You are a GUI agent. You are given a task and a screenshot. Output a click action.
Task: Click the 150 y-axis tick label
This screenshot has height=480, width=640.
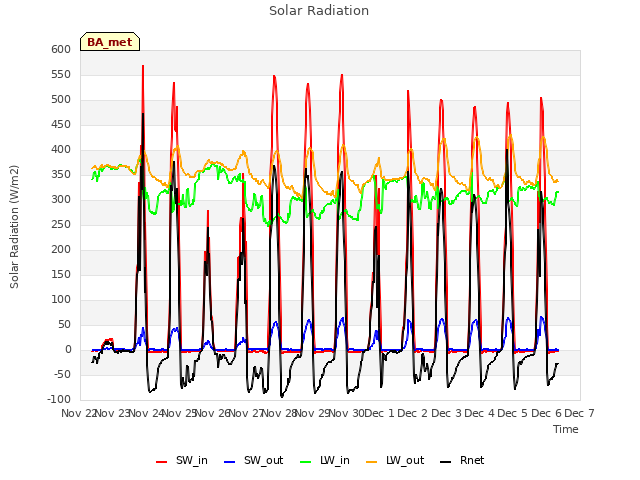(61, 274)
